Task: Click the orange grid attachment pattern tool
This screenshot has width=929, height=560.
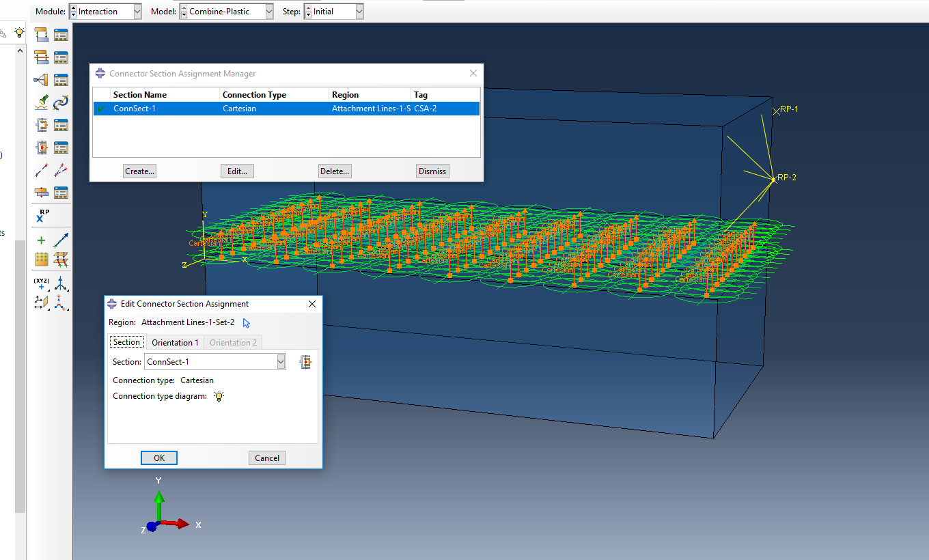Action: (x=41, y=260)
